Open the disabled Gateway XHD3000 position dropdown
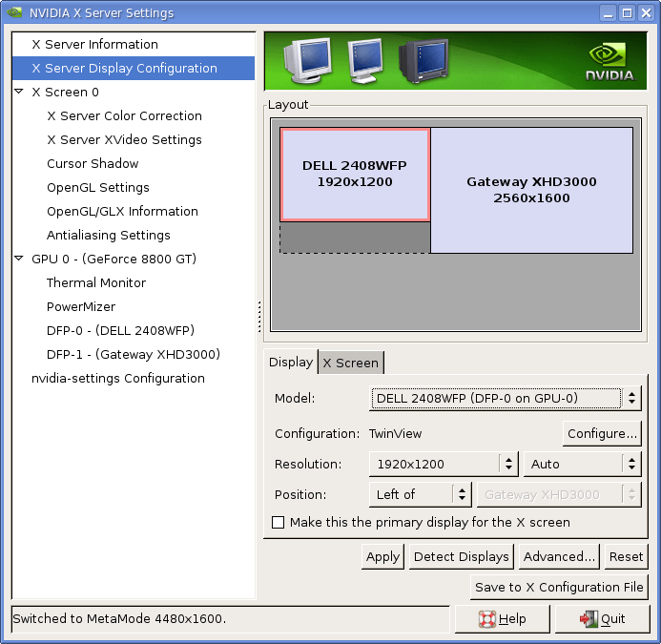661x644 pixels. click(x=559, y=494)
